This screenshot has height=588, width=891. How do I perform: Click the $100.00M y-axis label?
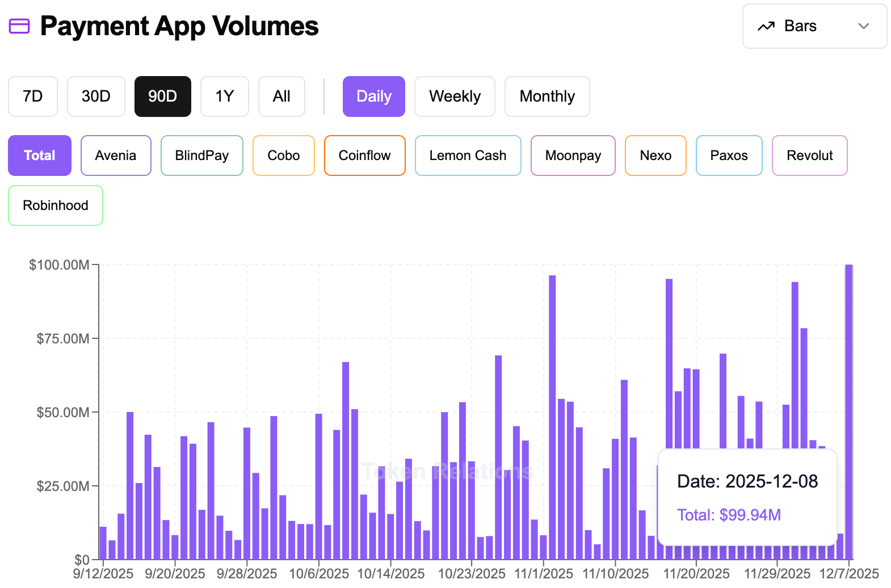coord(59,265)
